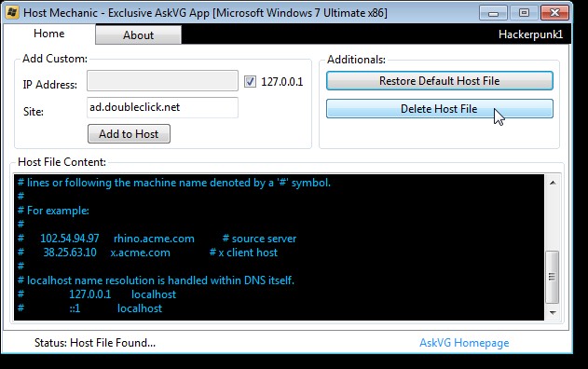Click the rhino.acme.com host line
This screenshot has height=369, width=588.
157,239
